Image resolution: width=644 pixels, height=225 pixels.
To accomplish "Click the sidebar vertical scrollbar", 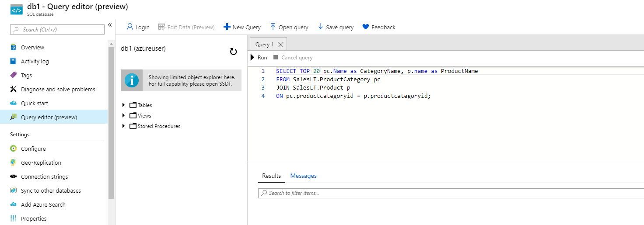I will coord(111,122).
